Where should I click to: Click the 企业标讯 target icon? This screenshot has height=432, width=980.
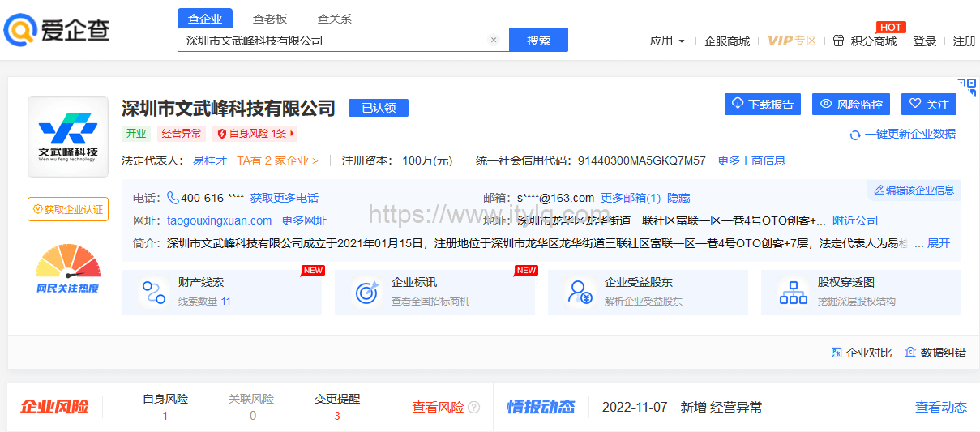point(366,293)
